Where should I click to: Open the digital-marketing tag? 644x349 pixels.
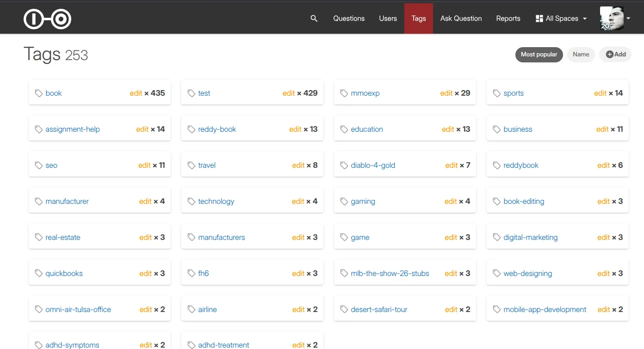pyautogui.click(x=531, y=238)
